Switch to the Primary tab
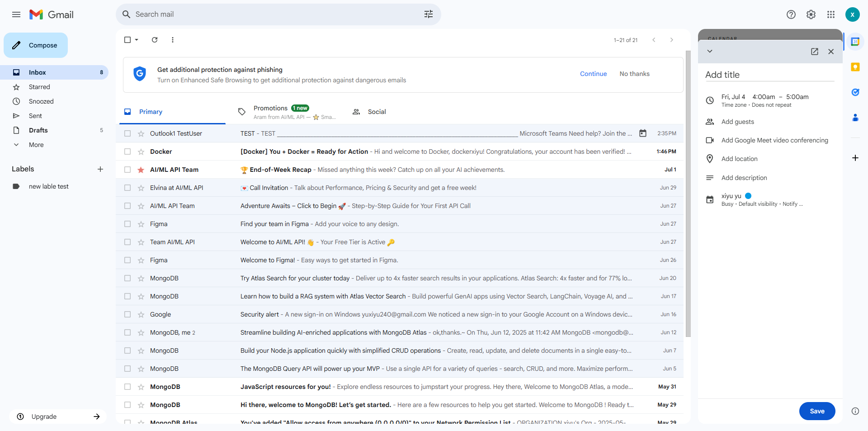868x431 pixels. tap(172, 112)
